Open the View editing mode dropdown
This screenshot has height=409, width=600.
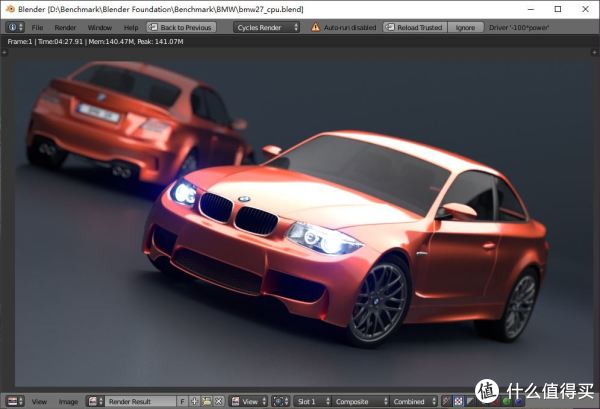pyautogui.click(x=249, y=401)
